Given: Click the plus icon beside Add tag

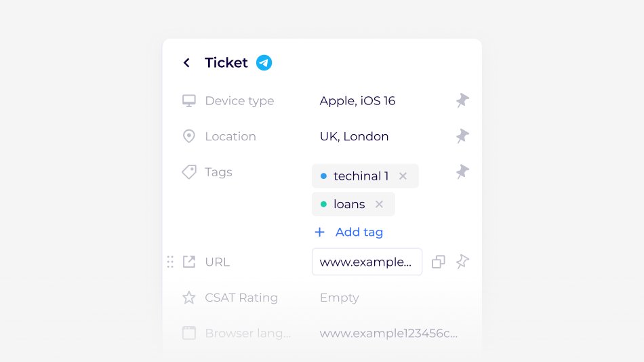Looking at the screenshot, I should (319, 232).
